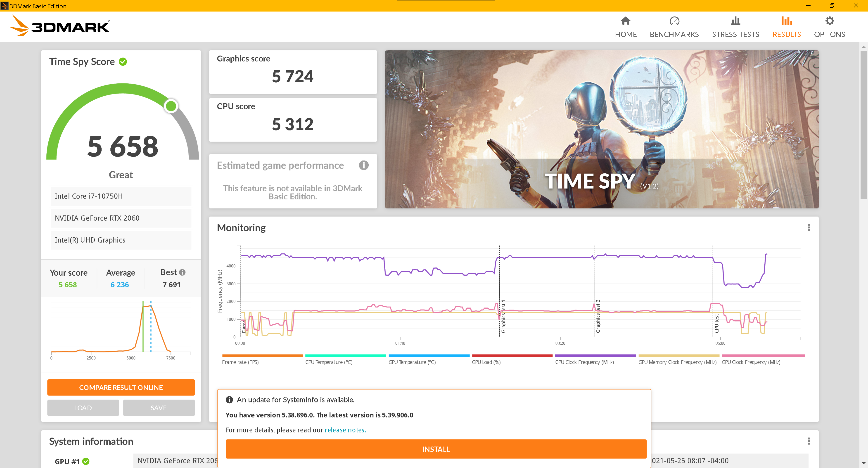Click the CPU score value 5 312

pos(292,124)
